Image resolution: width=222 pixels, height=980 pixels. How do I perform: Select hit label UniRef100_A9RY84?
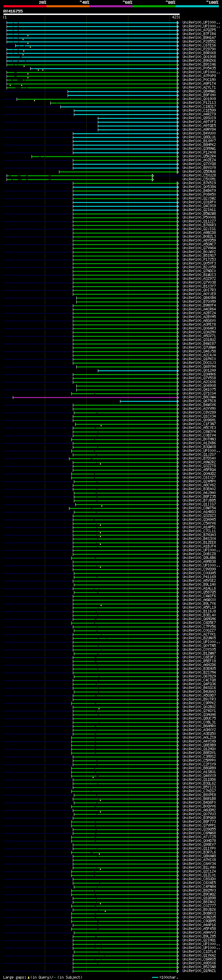click(199, 129)
